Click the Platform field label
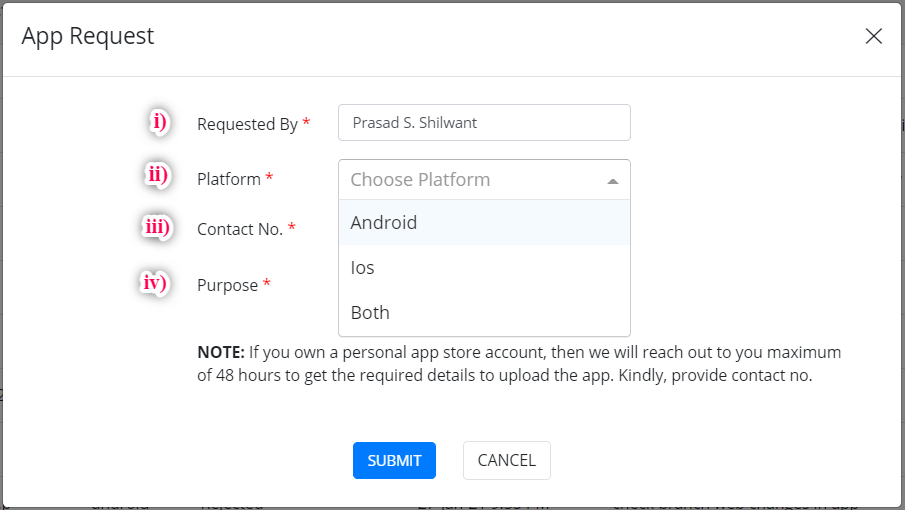The width and height of the screenshot is (905, 510). coord(229,179)
